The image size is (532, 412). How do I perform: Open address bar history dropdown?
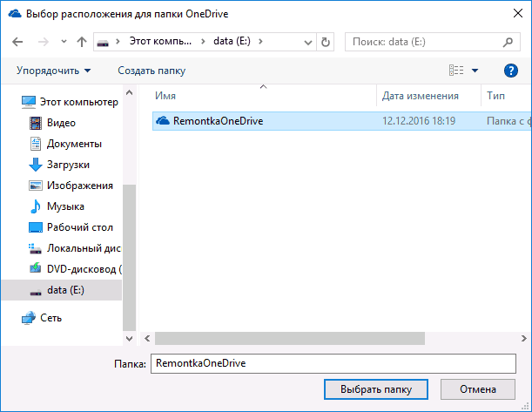click(308, 42)
